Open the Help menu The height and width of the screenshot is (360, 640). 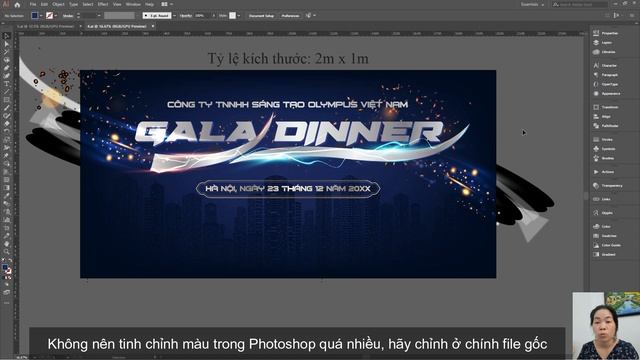pos(149,4)
